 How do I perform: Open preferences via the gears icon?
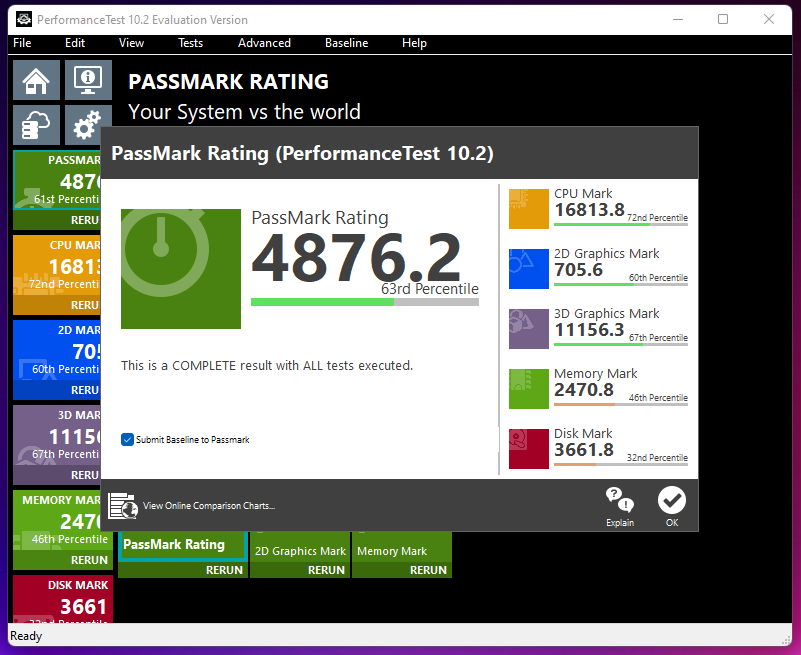[87, 124]
